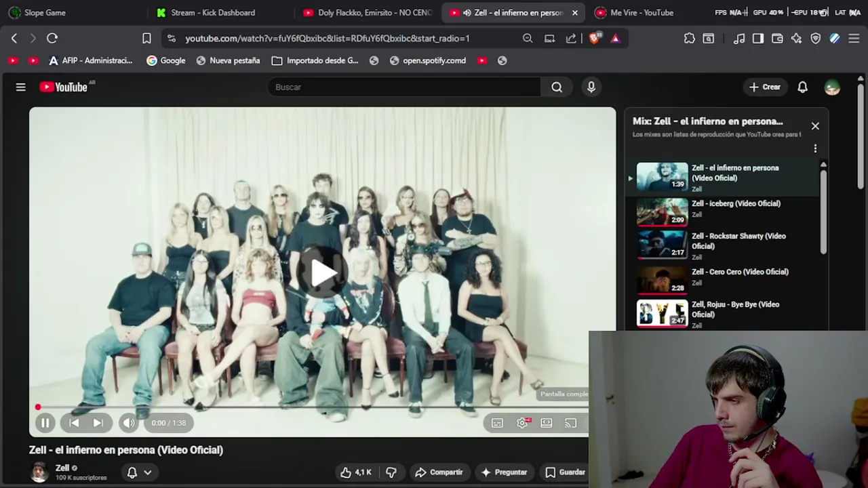Click install/cast screen icon in address bar
This screenshot has height=488, width=868.
pyautogui.click(x=549, y=39)
